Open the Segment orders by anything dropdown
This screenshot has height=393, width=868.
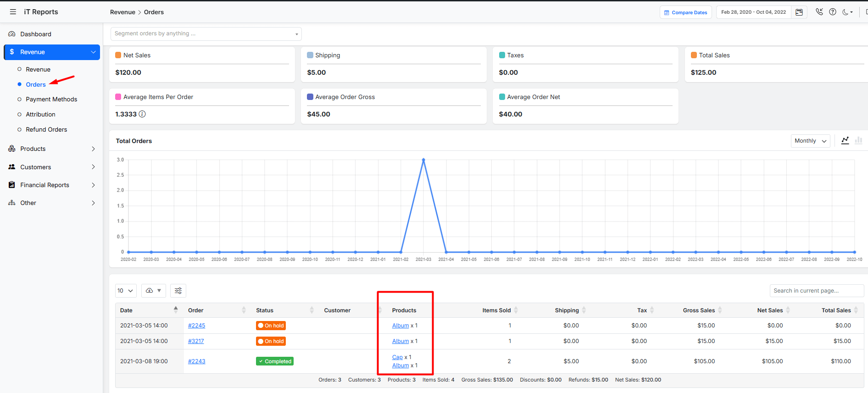coord(206,33)
